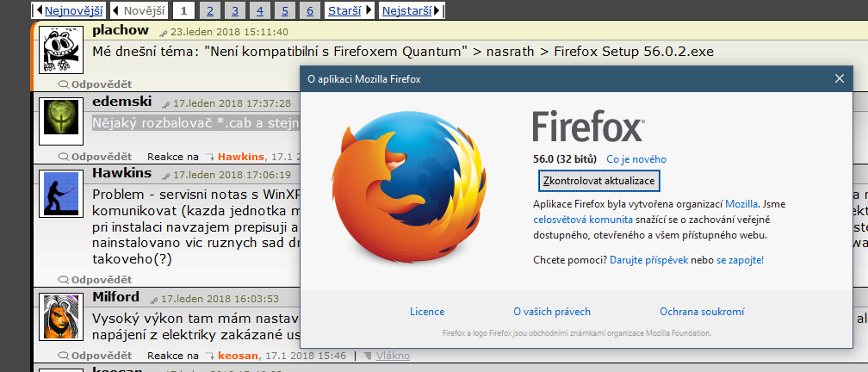Click Zkontrolovat aktualizace button

tap(599, 181)
